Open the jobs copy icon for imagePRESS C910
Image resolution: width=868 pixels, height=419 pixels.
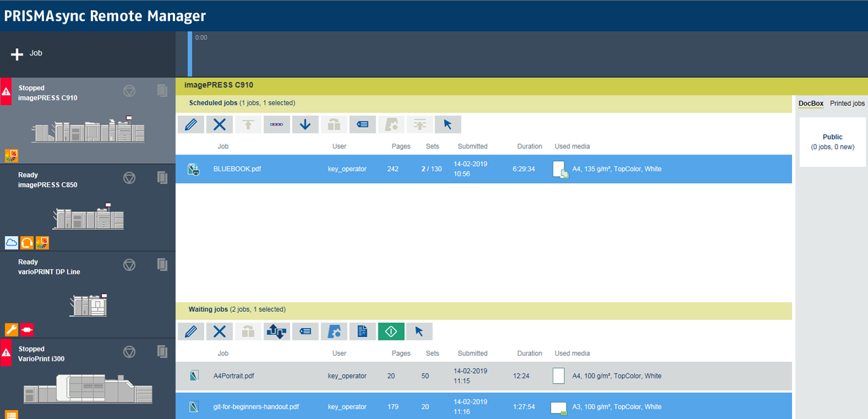[x=162, y=91]
